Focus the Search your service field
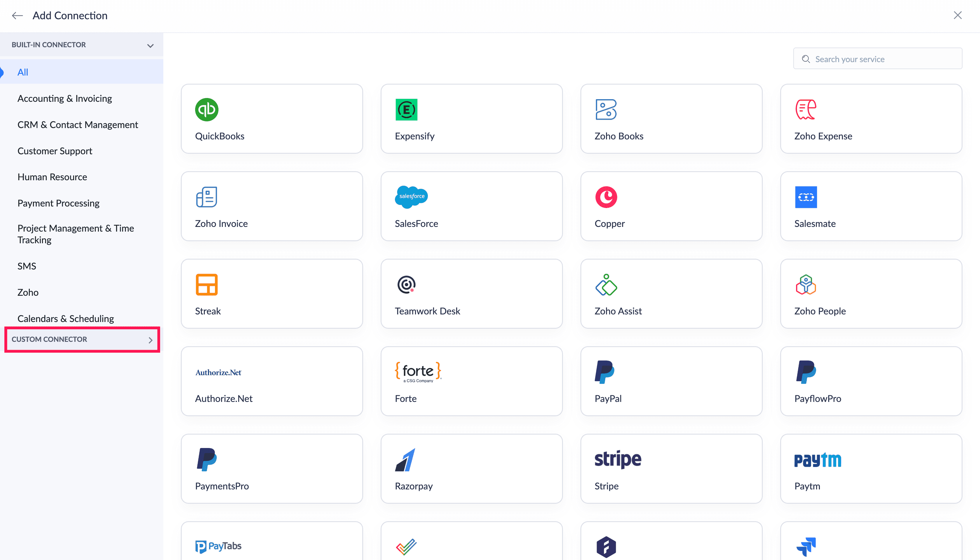Screen dimensions: 980x560 (x=883, y=59)
